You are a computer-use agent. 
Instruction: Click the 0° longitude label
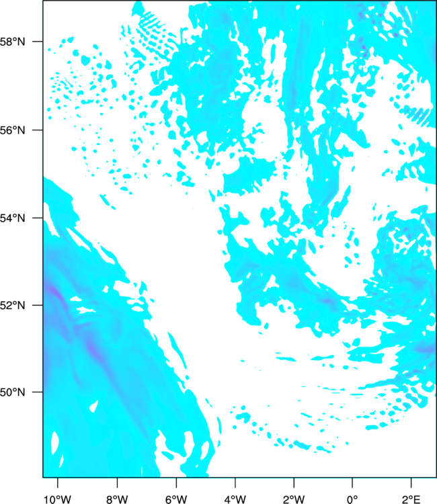(x=352, y=499)
